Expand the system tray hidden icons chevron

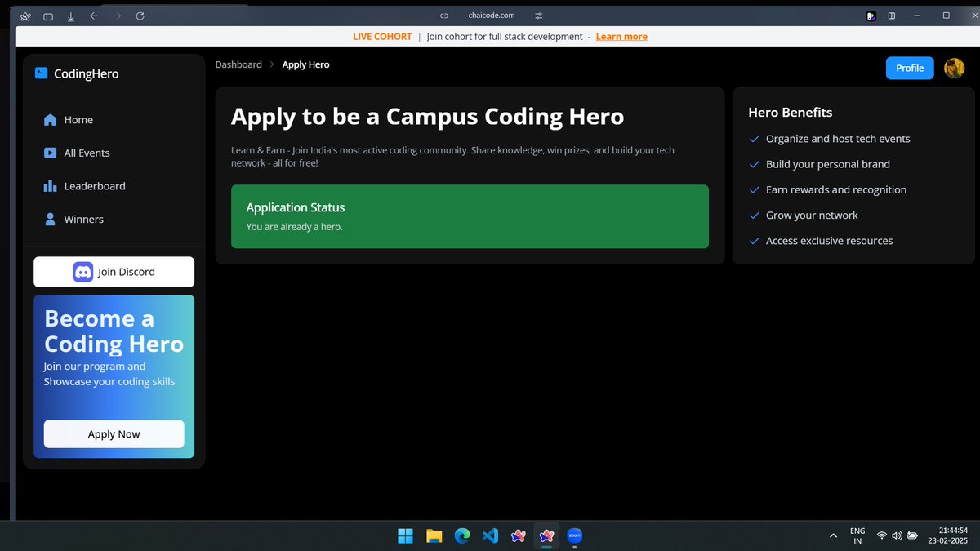point(833,535)
